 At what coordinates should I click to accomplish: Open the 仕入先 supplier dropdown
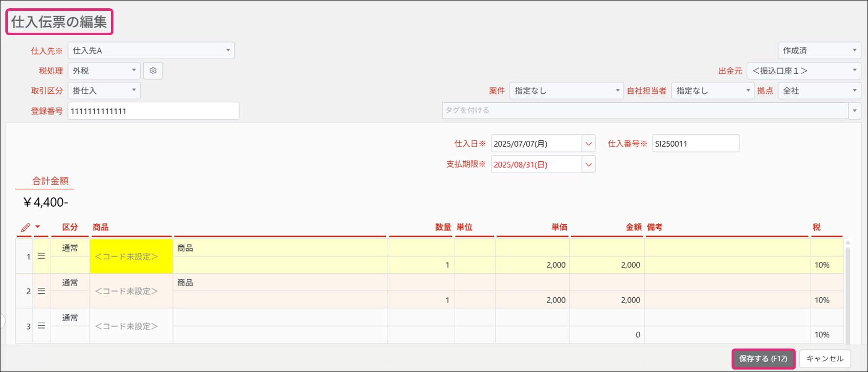[x=151, y=50]
